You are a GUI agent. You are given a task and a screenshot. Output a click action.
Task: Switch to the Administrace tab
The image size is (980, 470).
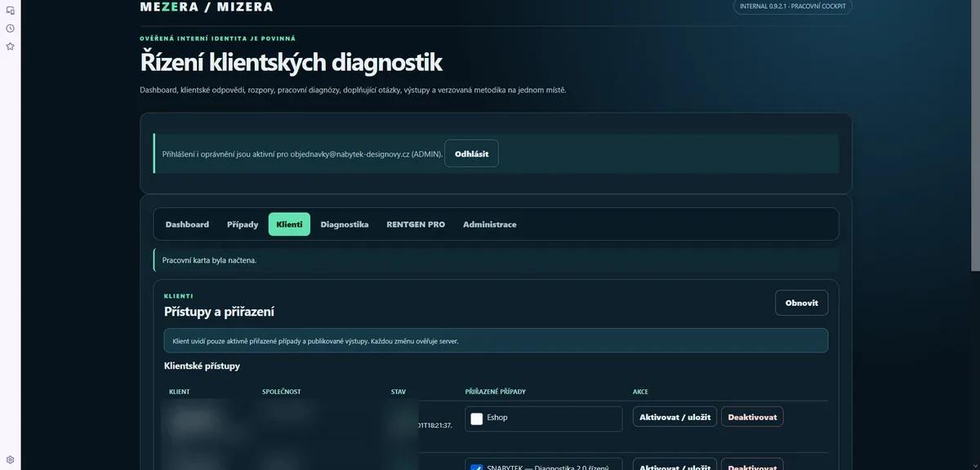coord(490,224)
